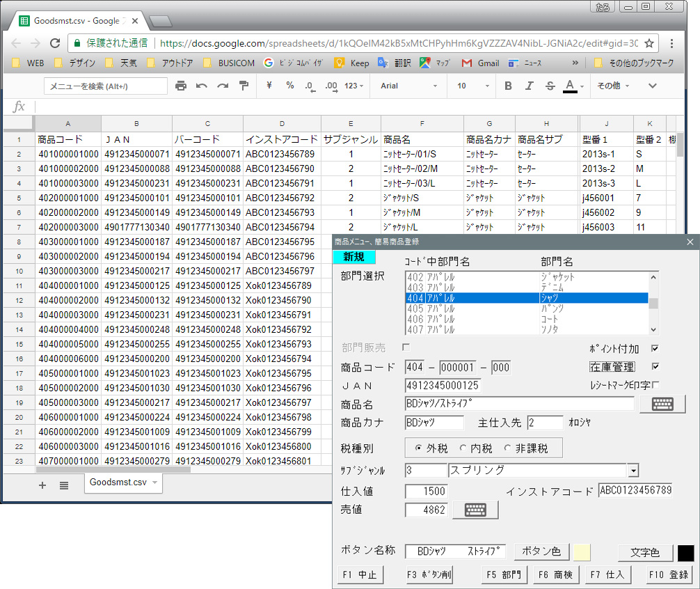Toggle bold formatting in Sheets toolbar
Viewport: 700px width, 589px height.
508,86
